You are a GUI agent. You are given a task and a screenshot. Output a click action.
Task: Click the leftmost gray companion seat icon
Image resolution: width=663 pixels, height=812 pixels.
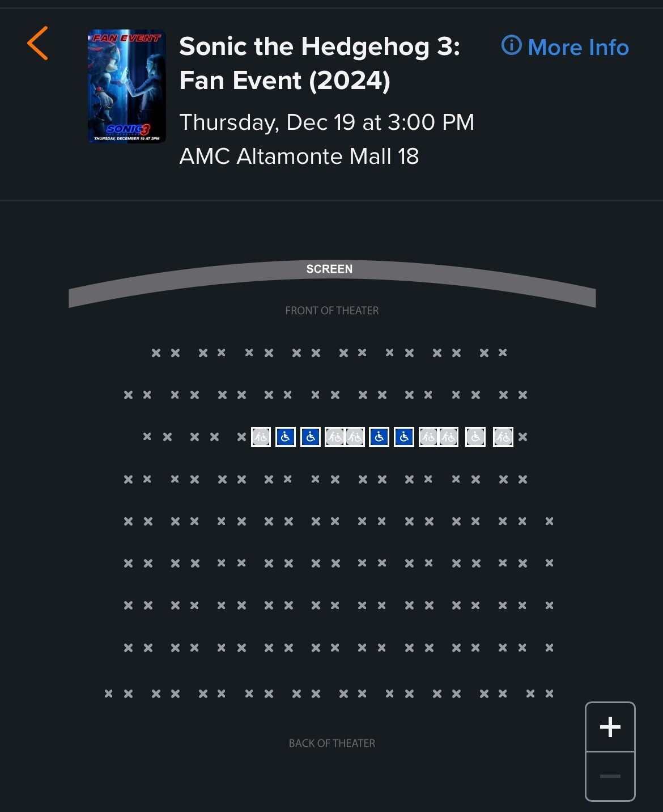261,437
